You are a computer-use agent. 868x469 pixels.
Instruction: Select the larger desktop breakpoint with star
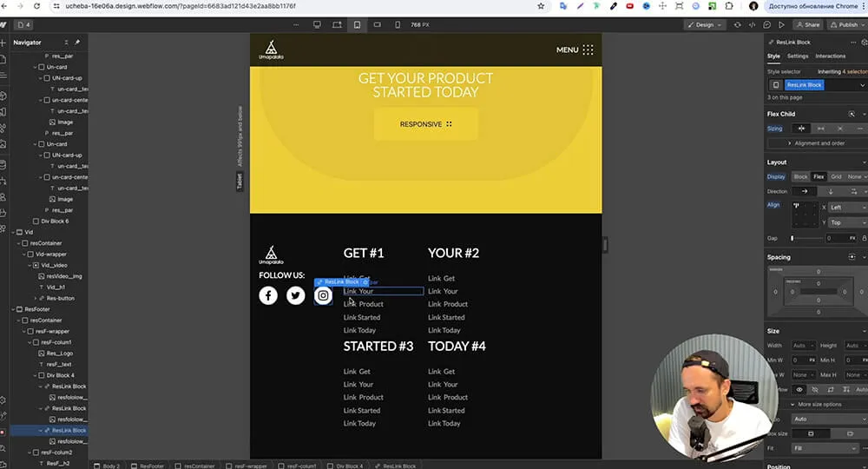(x=337, y=25)
